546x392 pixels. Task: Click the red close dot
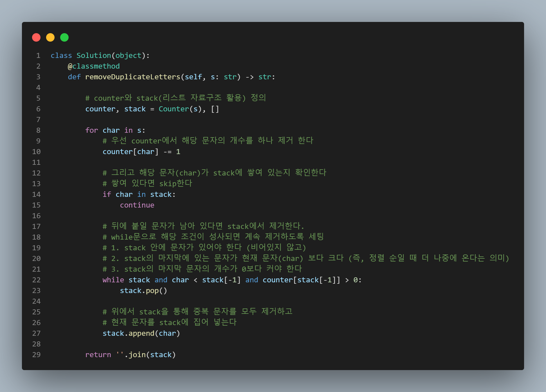click(x=36, y=37)
